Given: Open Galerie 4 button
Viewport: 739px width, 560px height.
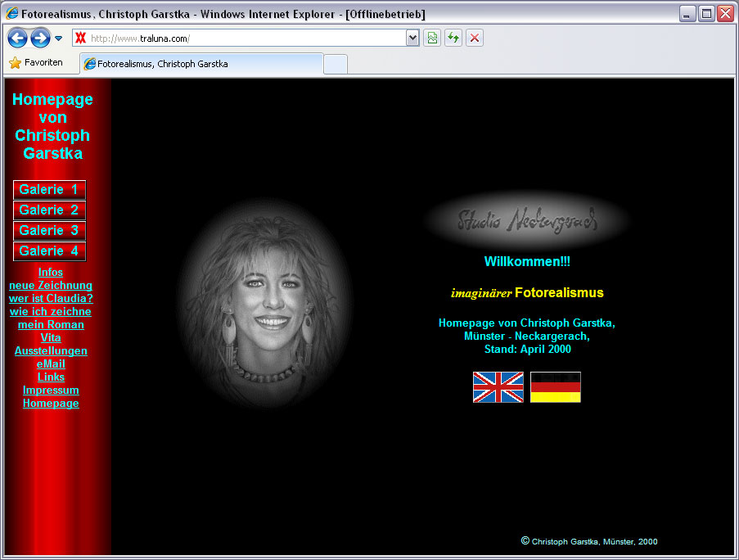Looking at the screenshot, I should click(49, 251).
